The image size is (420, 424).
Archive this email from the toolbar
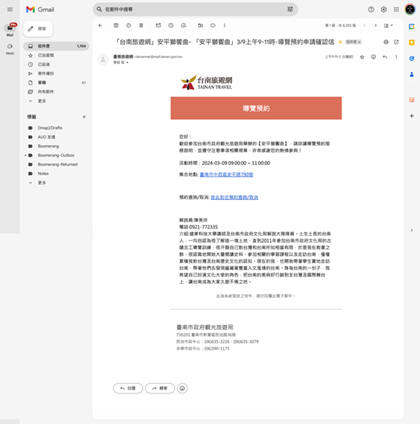[116, 25]
